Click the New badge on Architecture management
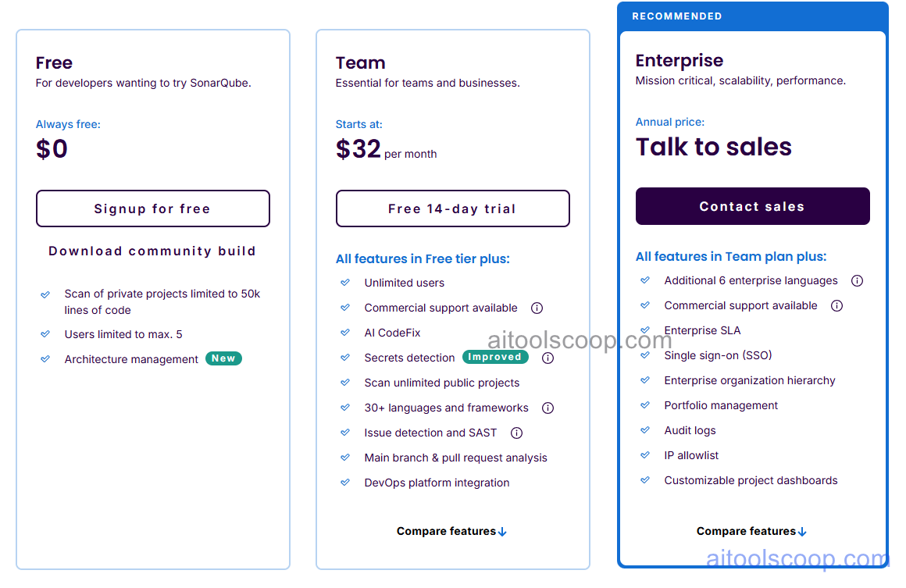This screenshot has height=588, width=906. click(223, 358)
